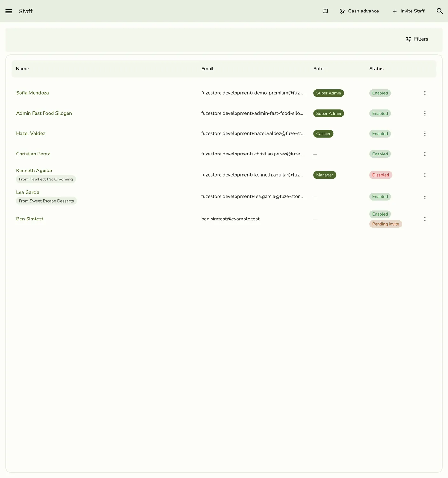This screenshot has height=478, width=448.
Task: Open more options for Ben Simtest
Action: (425, 219)
